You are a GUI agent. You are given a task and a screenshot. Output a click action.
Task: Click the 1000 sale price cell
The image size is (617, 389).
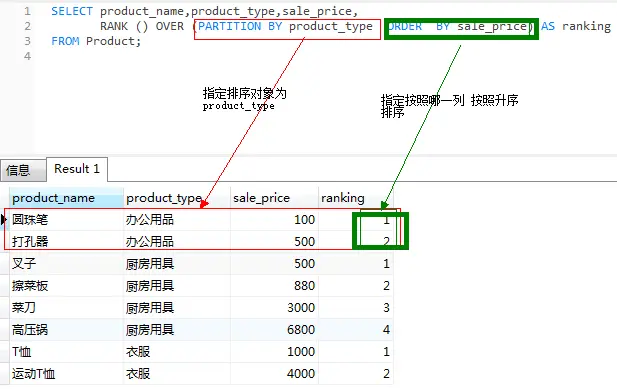[x=274, y=352]
